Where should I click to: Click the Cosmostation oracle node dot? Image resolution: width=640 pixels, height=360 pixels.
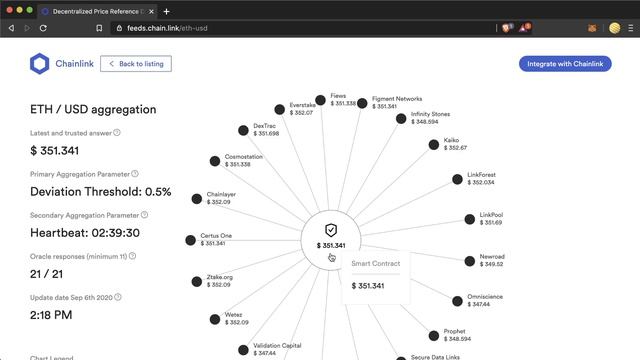[215, 161]
